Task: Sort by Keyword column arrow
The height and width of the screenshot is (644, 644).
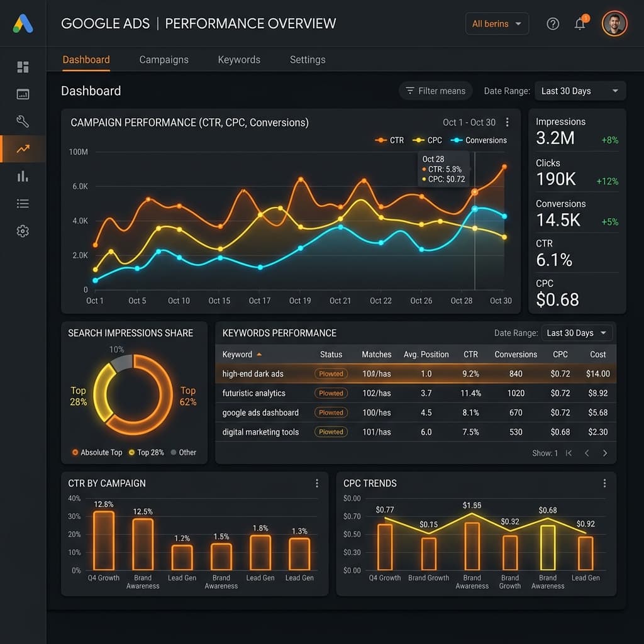Action: 259,355
